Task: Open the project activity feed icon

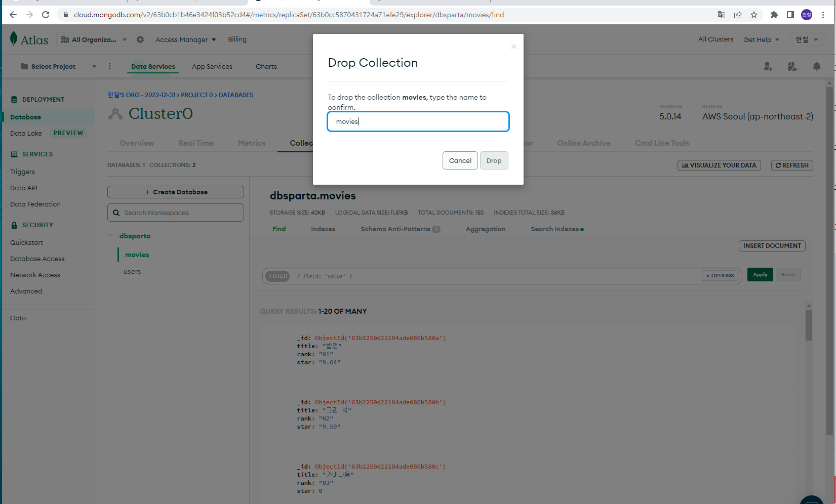Action: 792,66
